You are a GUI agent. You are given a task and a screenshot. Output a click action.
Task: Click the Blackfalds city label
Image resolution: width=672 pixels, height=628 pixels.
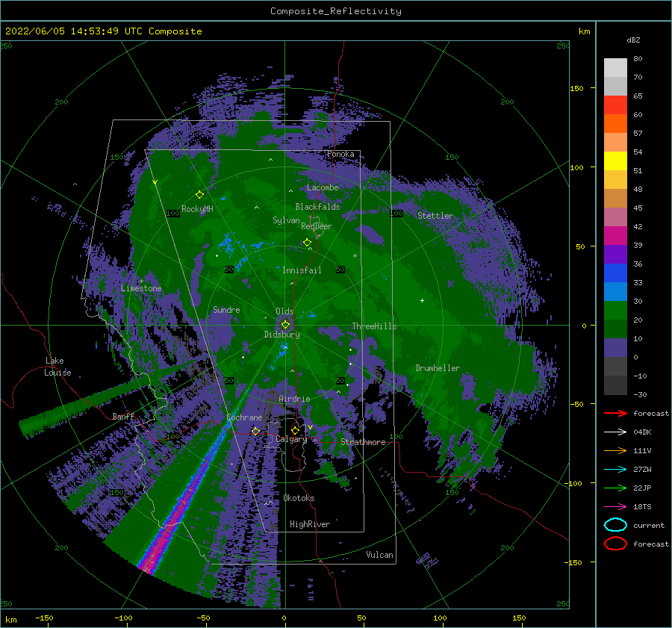(317, 207)
